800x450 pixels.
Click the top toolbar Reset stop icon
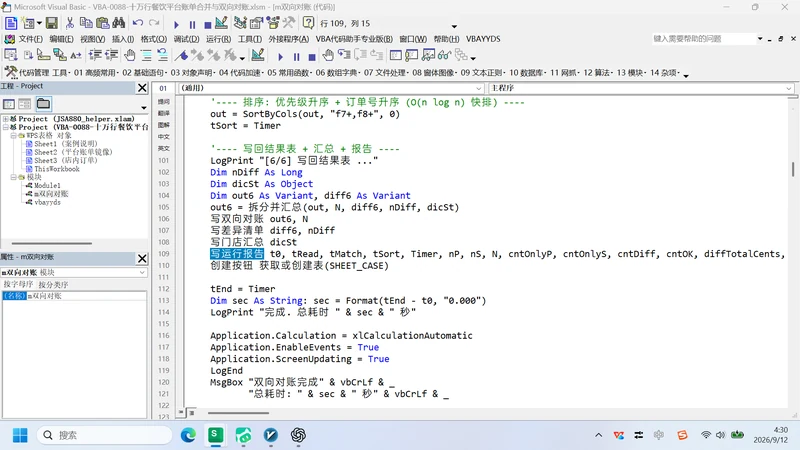208,24
